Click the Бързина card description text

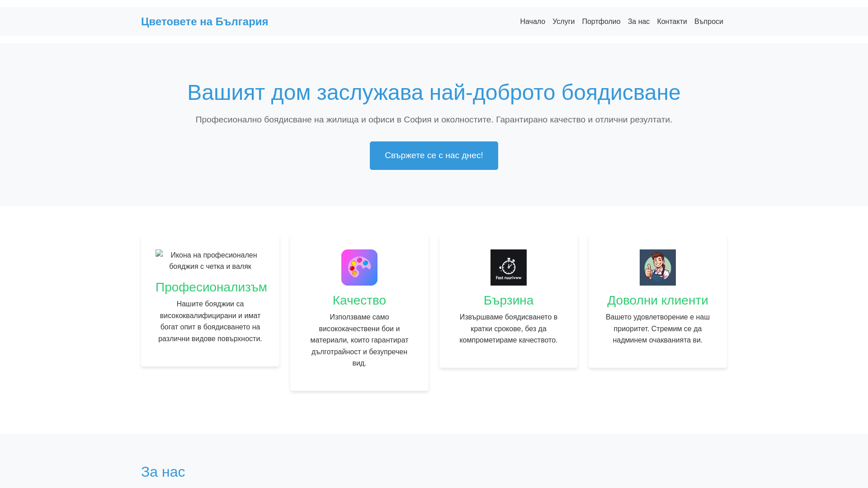(509, 328)
